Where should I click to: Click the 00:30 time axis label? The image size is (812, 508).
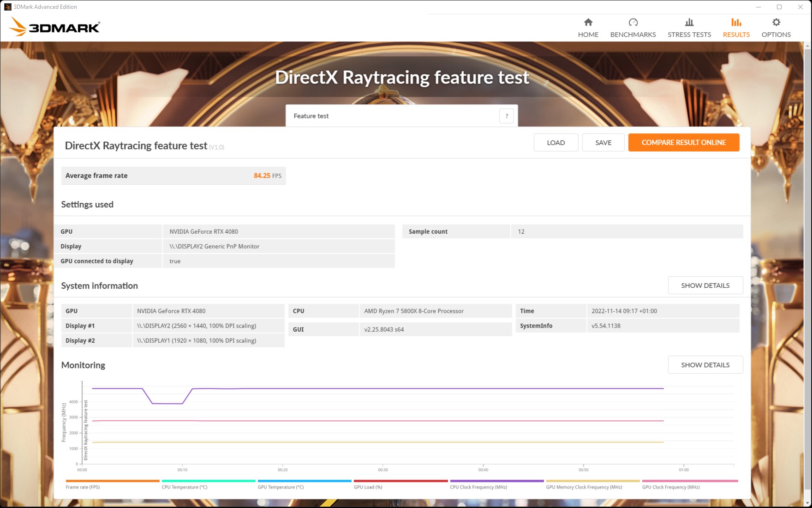click(x=383, y=470)
